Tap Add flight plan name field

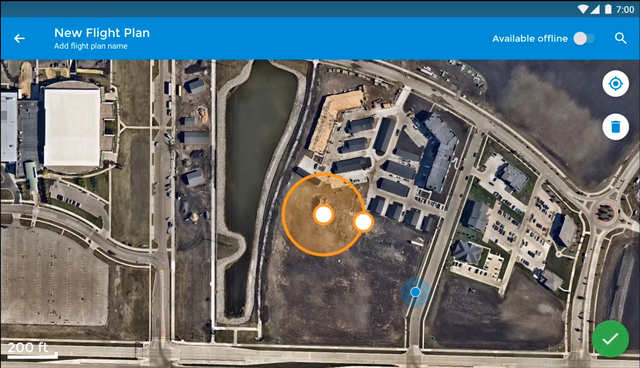91,46
